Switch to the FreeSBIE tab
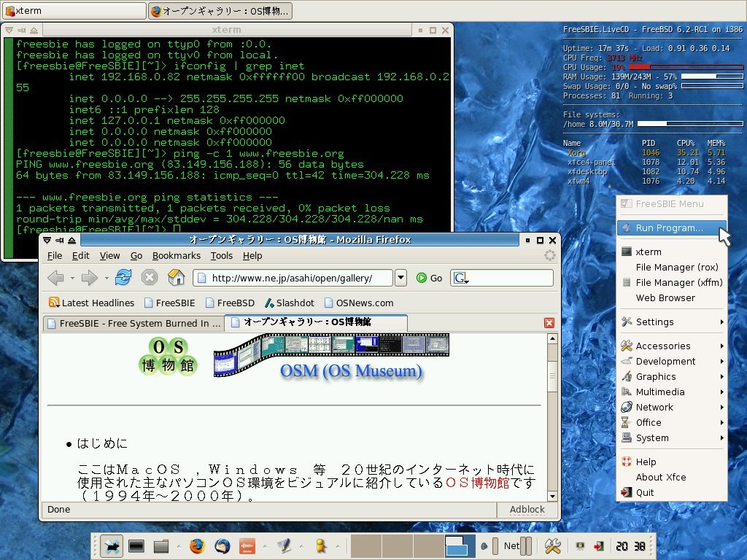 click(x=132, y=323)
